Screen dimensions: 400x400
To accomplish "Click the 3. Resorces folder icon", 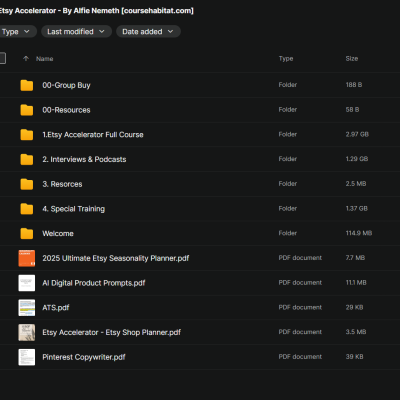I will pos(27,184).
